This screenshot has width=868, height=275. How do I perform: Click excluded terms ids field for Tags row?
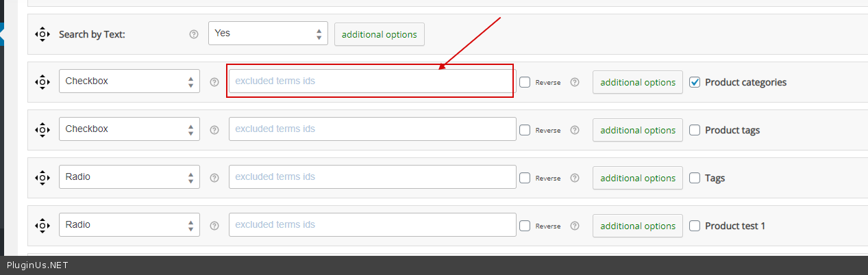[372, 177]
